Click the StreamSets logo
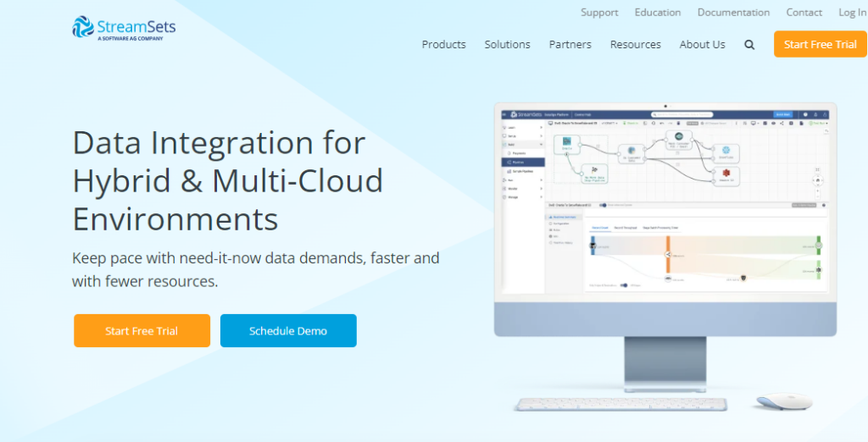This screenshot has width=868, height=442. [x=124, y=28]
